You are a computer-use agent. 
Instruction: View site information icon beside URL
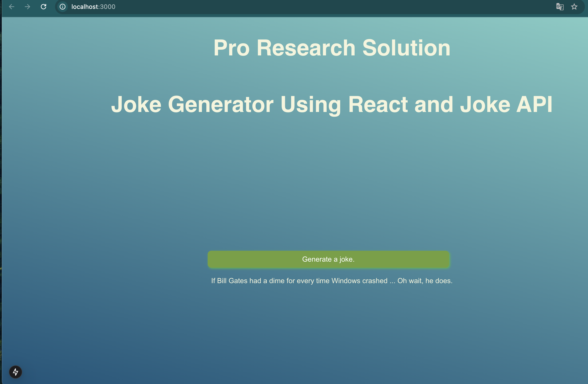point(63,7)
